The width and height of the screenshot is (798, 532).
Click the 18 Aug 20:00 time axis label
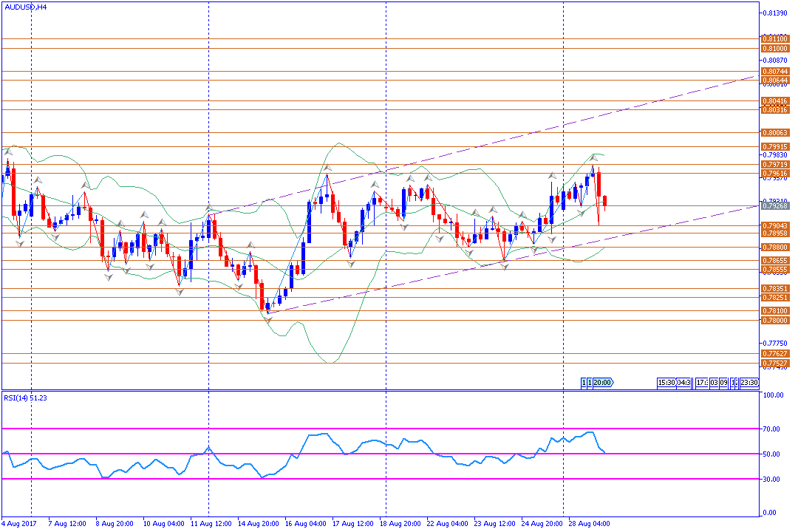coord(401,523)
